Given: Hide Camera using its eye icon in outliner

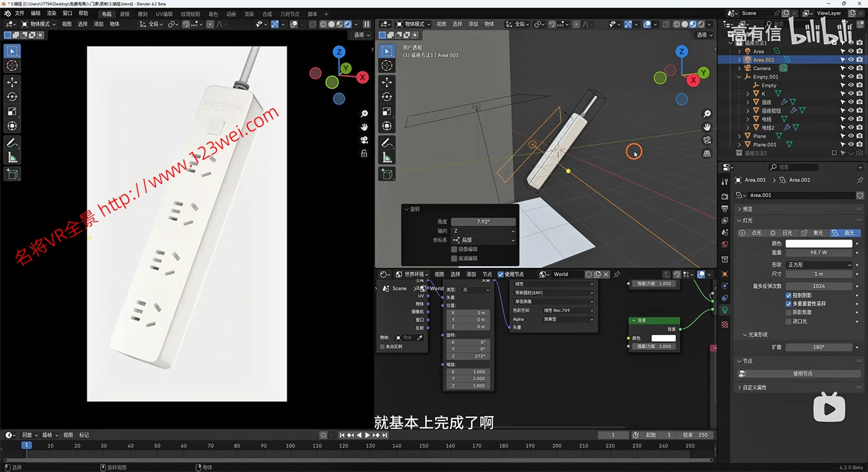Looking at the screenshot, I should point(851,68).
